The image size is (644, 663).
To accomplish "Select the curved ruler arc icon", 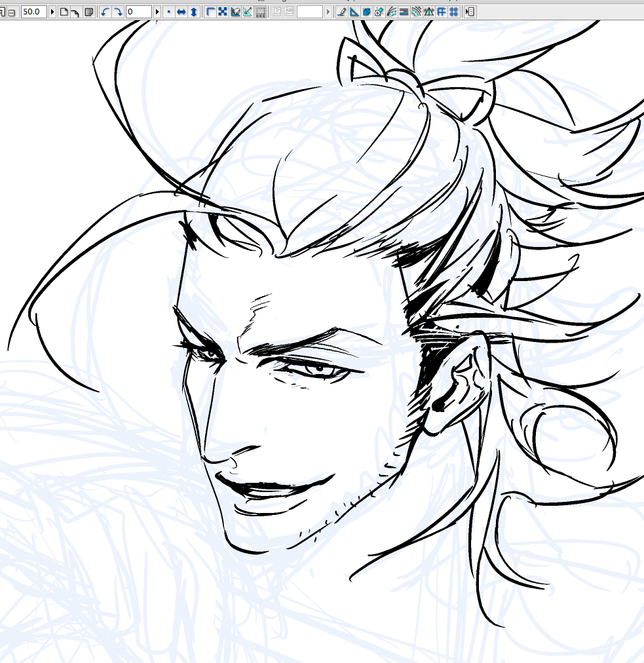I will [392, 12].
